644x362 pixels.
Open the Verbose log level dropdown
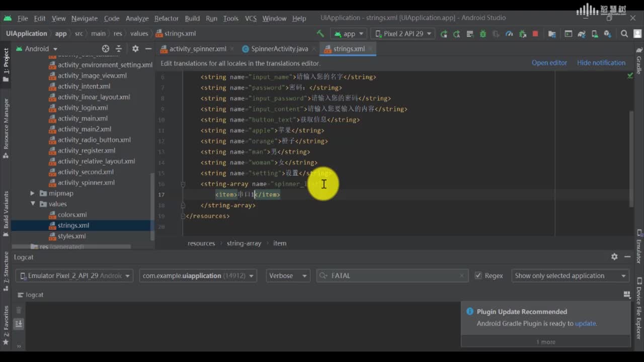click(x=288, y=276)
